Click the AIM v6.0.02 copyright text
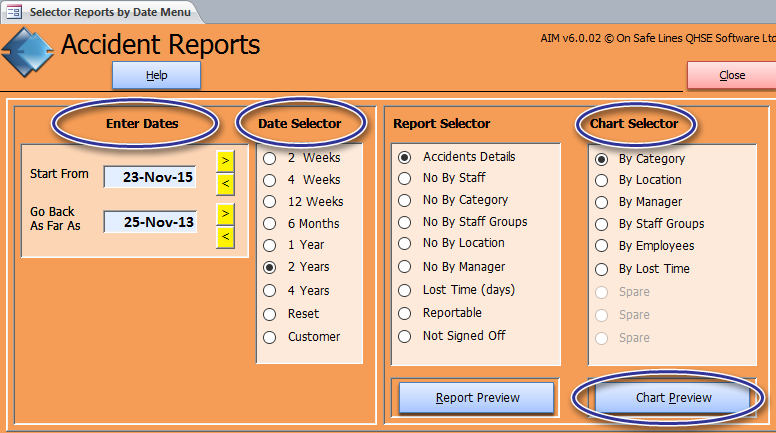Viewport: 776px width, 433px height. click(x=658, y=38)
